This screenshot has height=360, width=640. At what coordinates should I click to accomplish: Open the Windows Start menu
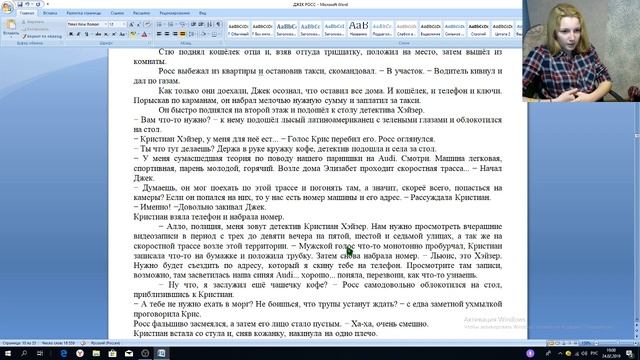pyautogui.click(x=7, y=353)
